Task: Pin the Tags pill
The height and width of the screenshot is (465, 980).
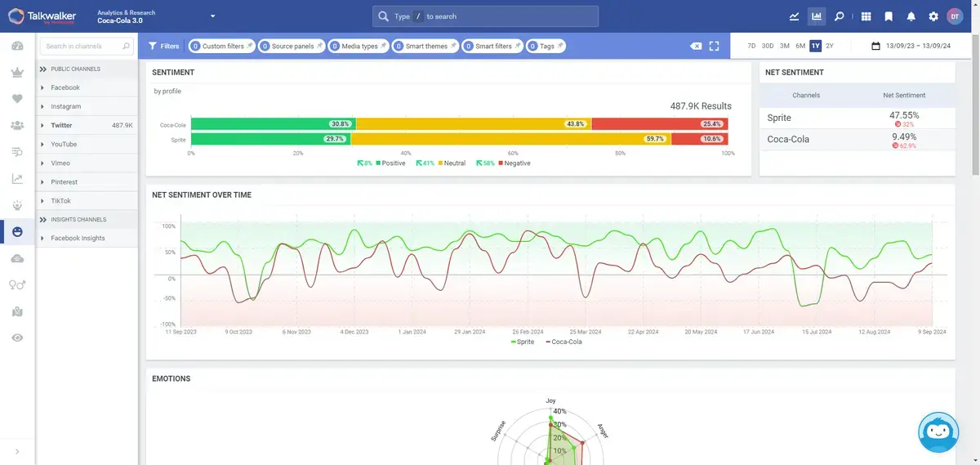Action: point(559,46)
